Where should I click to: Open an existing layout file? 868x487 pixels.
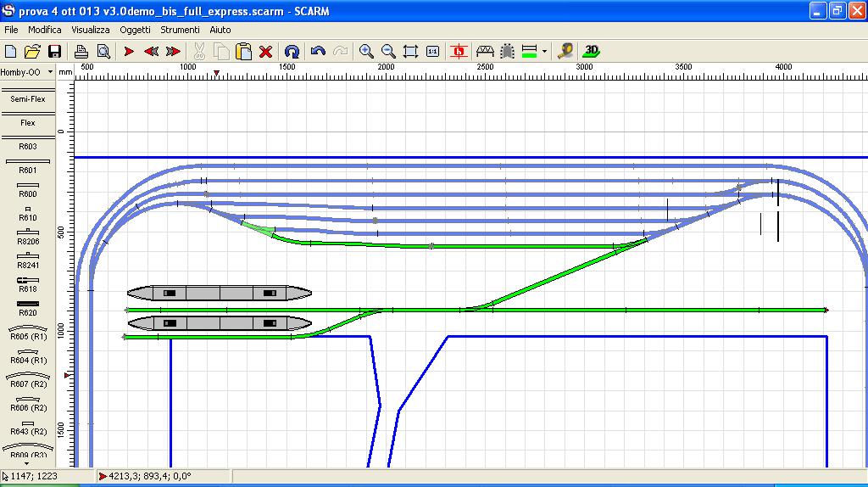pyautogui.click(x=32, y=52)
